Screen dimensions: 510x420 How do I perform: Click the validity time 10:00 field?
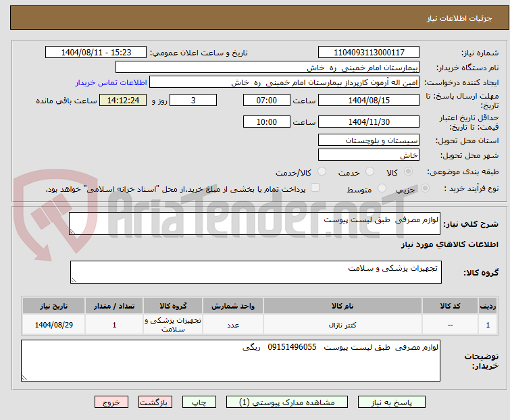coord(267,122)
